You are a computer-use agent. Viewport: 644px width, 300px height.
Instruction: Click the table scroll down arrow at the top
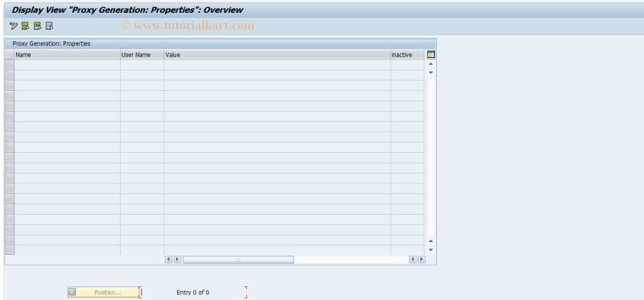[x=431, y=72]
